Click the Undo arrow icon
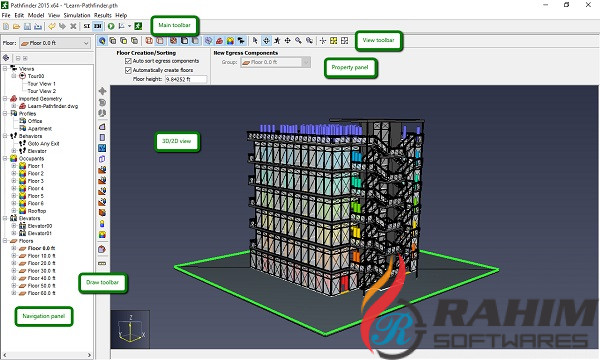This screenshot has height=360, width=600. tap(52, 26)
